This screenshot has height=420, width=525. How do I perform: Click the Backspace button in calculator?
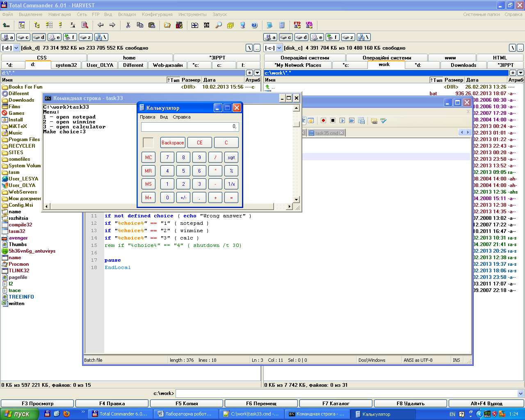(173, 143)
